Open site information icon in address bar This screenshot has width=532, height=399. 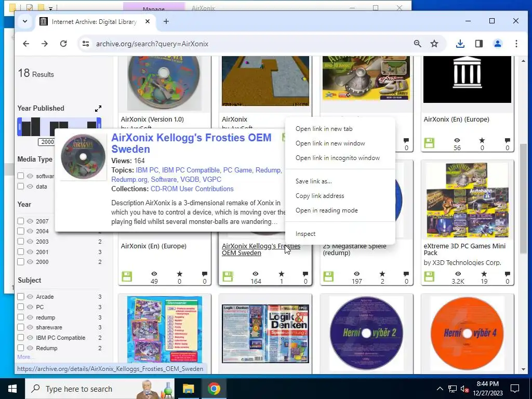(86, 44)
